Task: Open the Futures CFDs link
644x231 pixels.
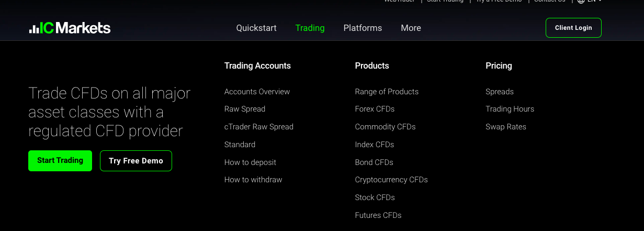Action: [378, 215]
